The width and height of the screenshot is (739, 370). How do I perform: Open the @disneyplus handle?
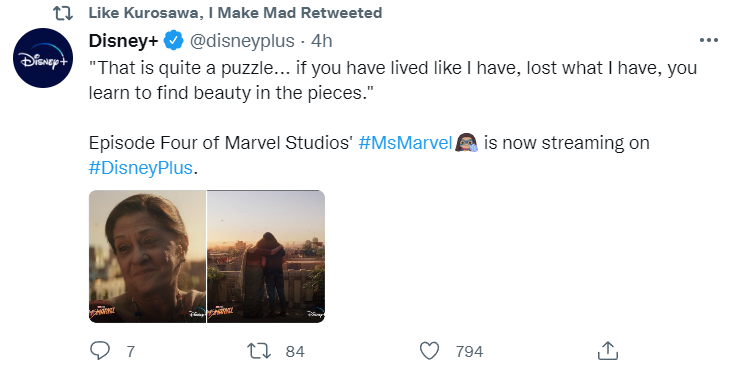[242, 41]
